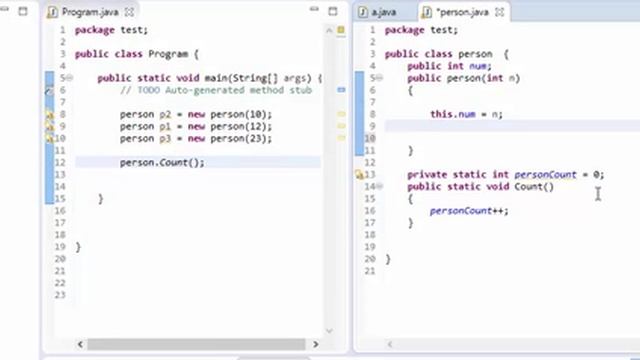Click 'personCount++;' statement
Image resolution: width=640 pixels, height=360 pixels.
[x=469, y=211]
